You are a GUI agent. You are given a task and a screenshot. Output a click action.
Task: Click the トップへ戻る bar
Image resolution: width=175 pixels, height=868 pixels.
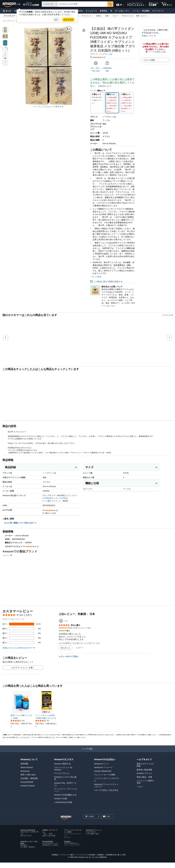point(87,749)
